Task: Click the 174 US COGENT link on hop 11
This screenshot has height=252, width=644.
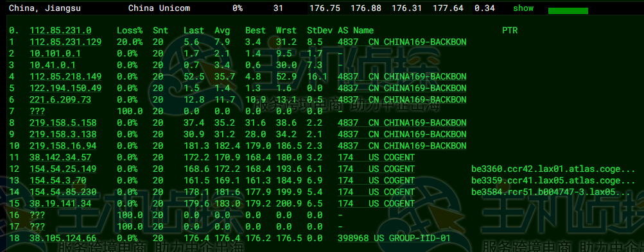Action: point(376,157)
